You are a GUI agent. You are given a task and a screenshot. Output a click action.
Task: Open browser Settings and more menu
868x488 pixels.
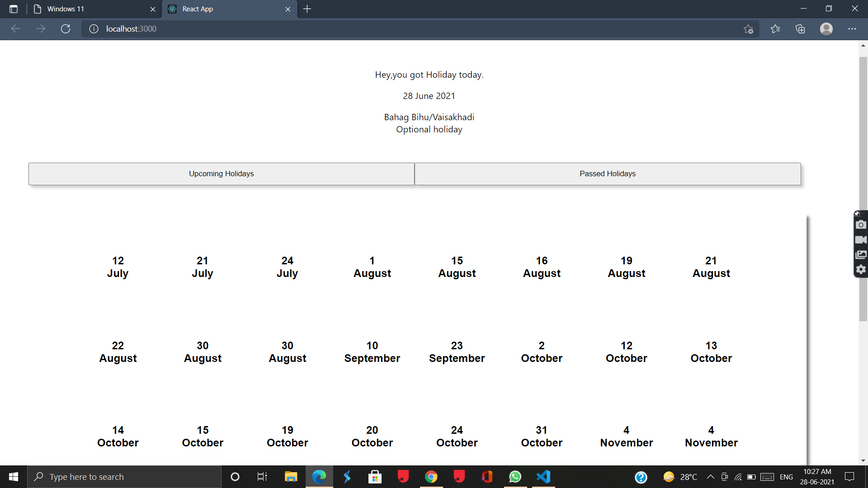pos(852,29)
